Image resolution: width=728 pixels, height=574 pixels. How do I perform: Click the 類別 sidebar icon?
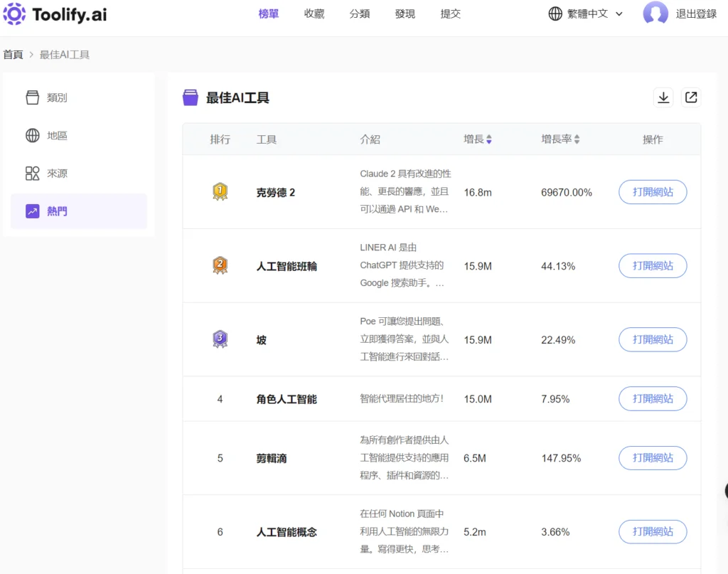click(33, 97)
